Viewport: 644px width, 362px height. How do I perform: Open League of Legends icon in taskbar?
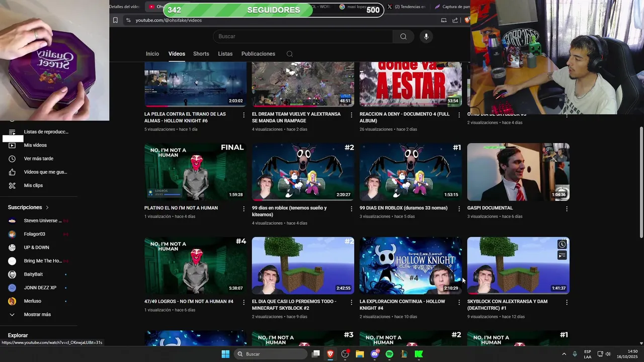pos(404,354)
